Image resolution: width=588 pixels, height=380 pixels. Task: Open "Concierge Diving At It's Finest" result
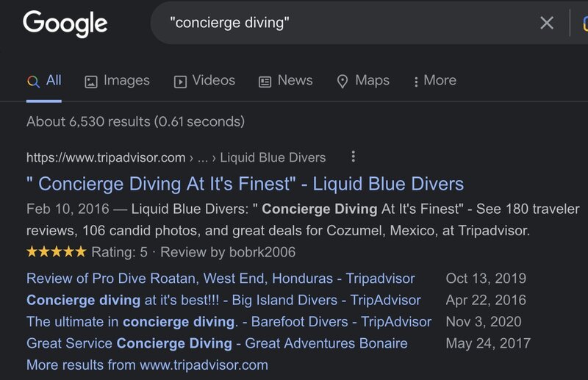[x=245, y=183]
